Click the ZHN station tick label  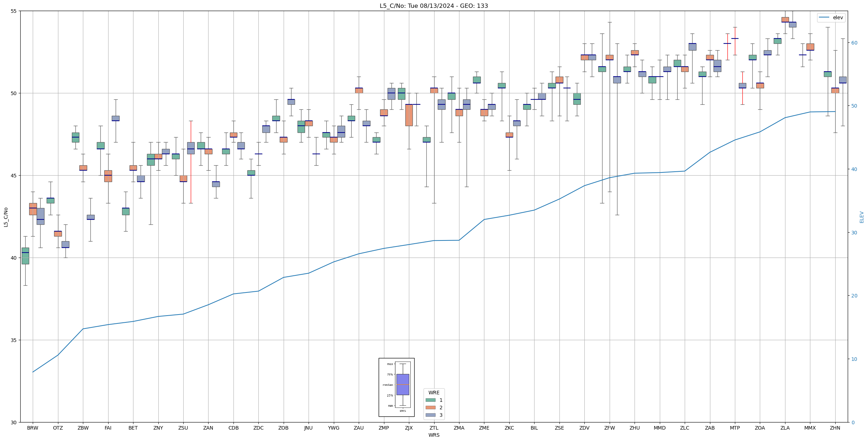[x=835, y=428]
